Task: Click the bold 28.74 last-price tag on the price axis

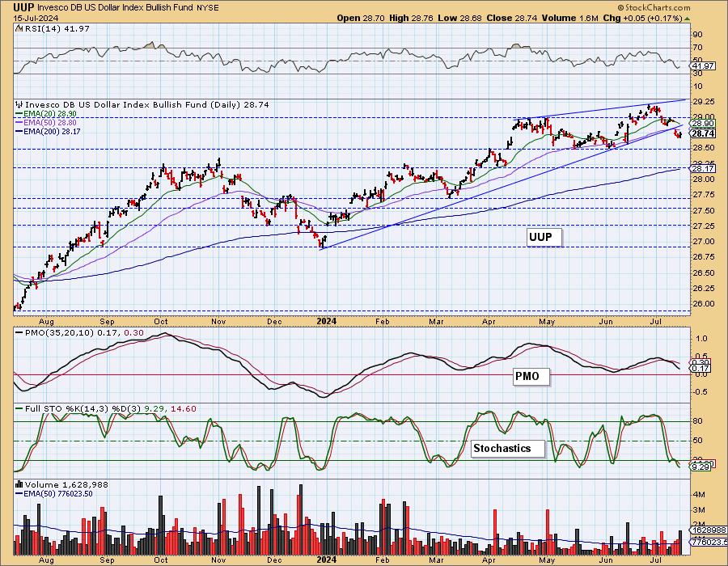Action: (x=703, y=133)
